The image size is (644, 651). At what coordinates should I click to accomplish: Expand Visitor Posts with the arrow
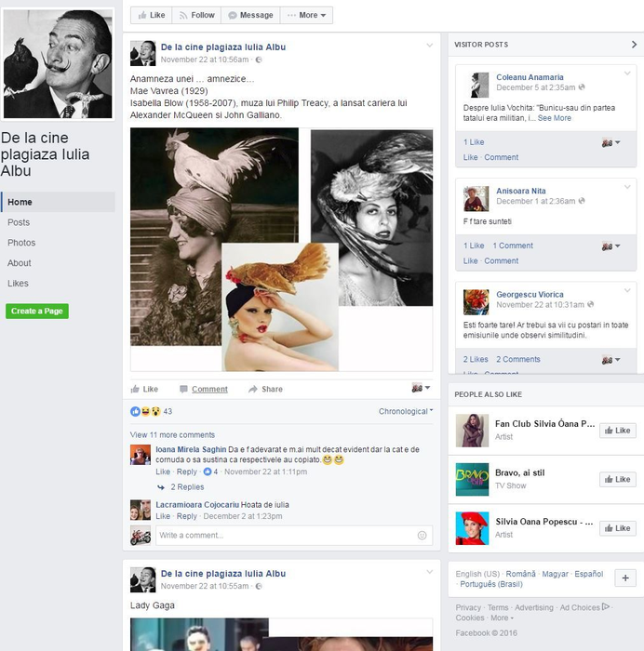pyautogui.click(x=634, y=45)
